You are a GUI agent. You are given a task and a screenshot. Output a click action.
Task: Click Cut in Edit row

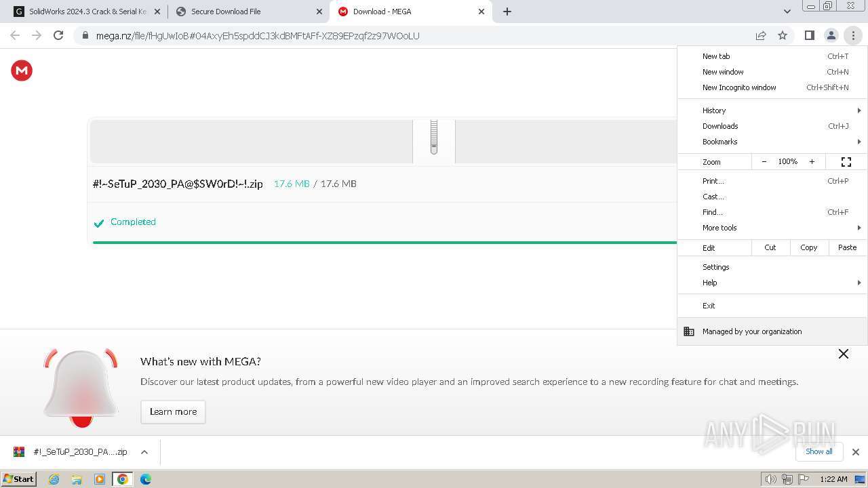(x=770, y=247)
